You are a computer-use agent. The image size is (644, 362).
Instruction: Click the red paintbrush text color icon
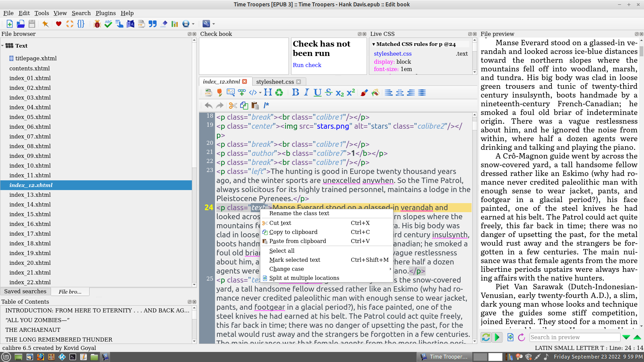364,93
